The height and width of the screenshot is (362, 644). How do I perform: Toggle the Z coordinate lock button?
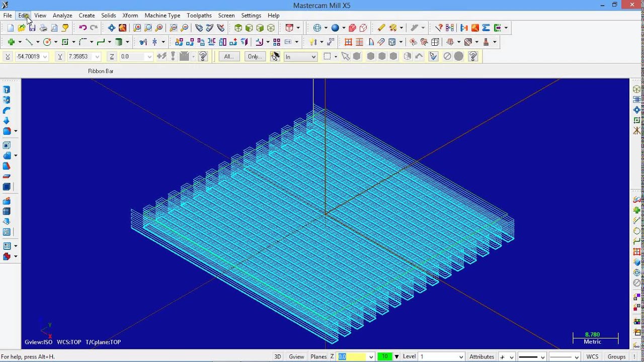coord(112,57)
